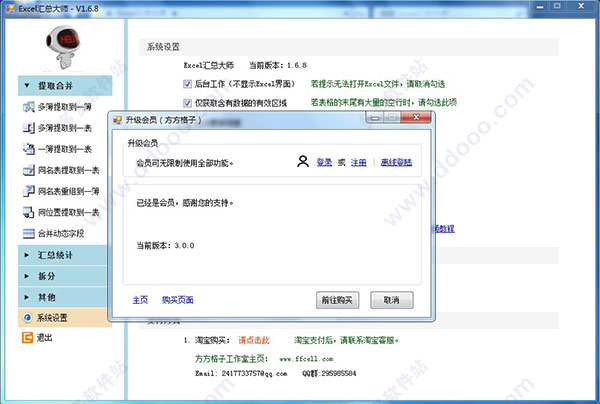
Task: Select 系统设置 in the sidebar
Action: pyautogui.click(x=65, y=318)
